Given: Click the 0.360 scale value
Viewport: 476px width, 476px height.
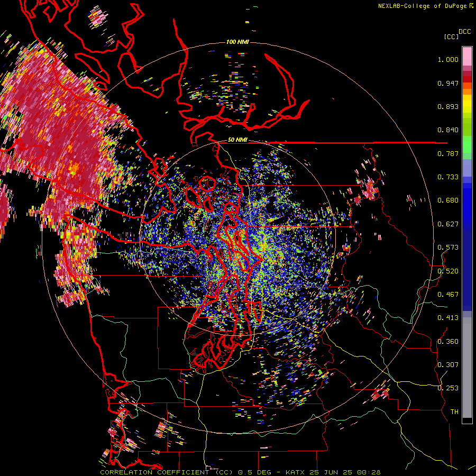Looking at the screenshot, I should click(448, 342).
